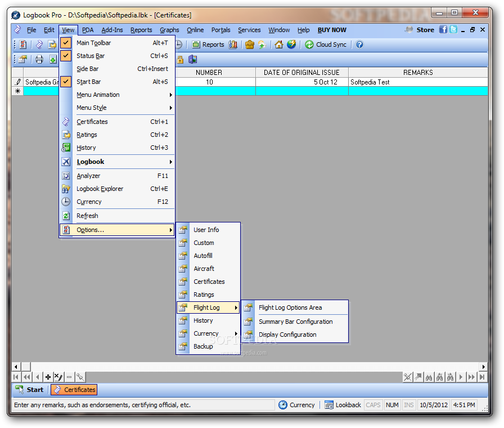Click the padlock icon in second toolbar
Screen dimensions: 504x428
click(180, 59)
